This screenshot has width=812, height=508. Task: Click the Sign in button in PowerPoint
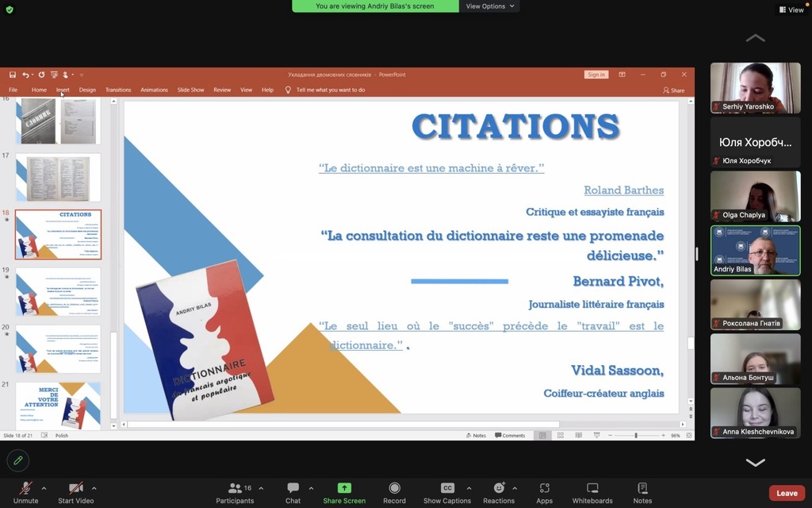[x=596, y=75]
